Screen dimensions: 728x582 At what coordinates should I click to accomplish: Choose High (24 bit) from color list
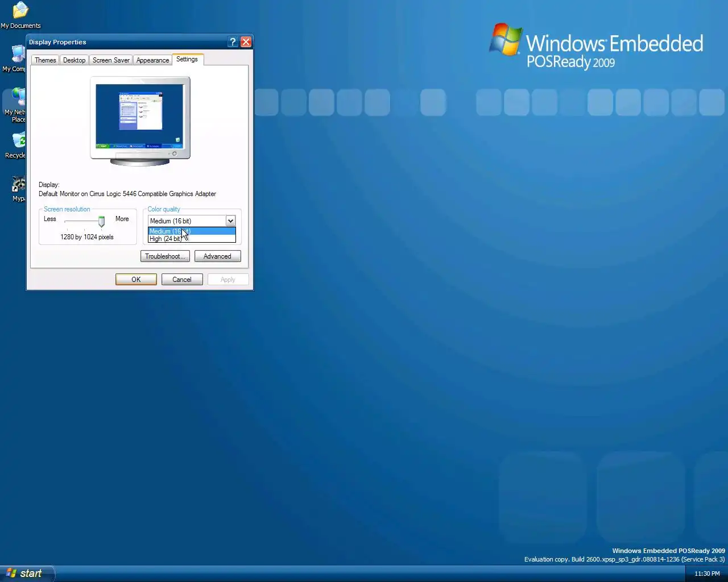192,239
